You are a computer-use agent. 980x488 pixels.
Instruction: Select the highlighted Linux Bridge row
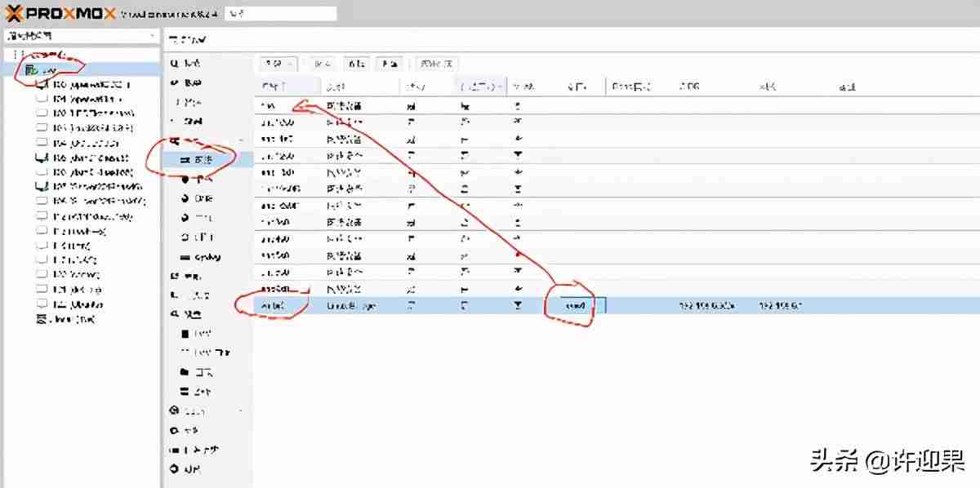coord(617,305)
